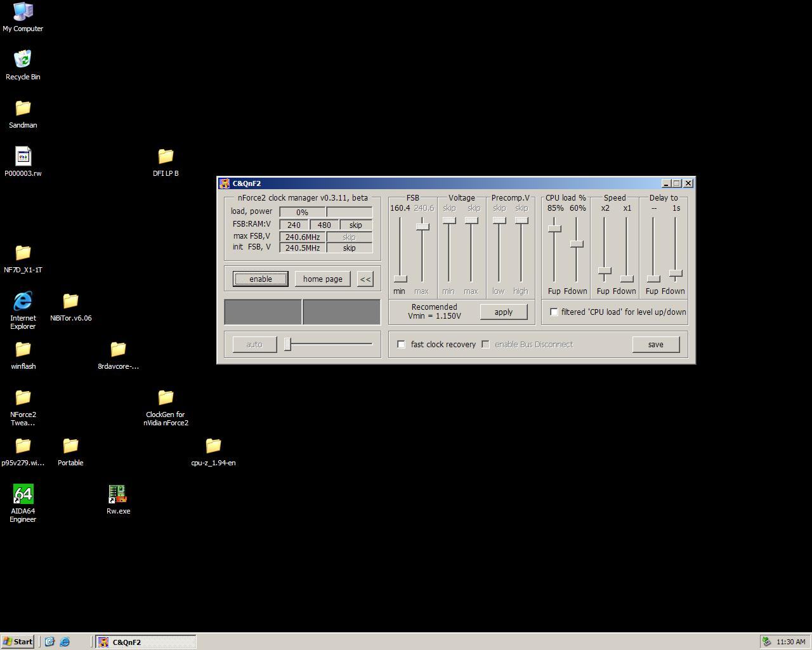Click the system tray icon near clock
This screenshot has width=812, height=650.
point(766,642)
